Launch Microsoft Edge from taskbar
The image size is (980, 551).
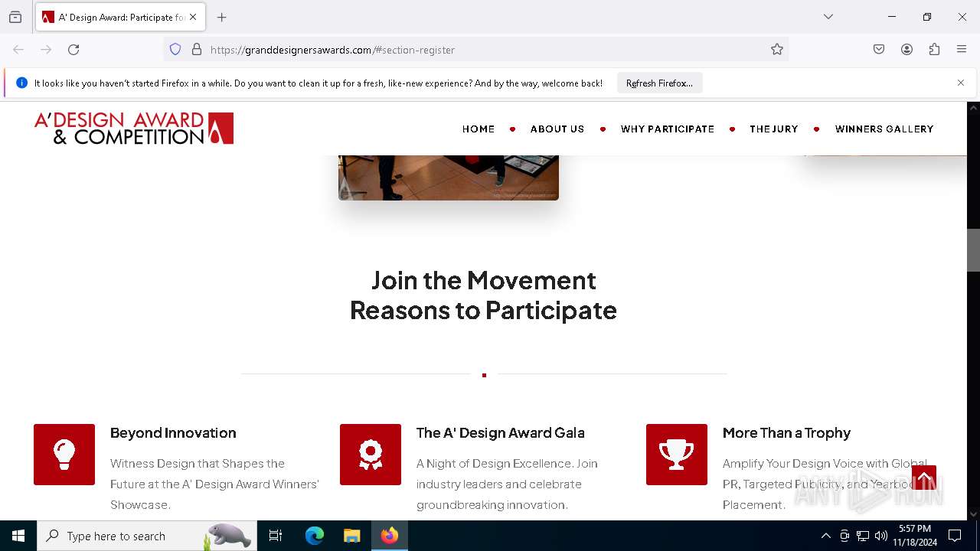[x=315, y=536]
